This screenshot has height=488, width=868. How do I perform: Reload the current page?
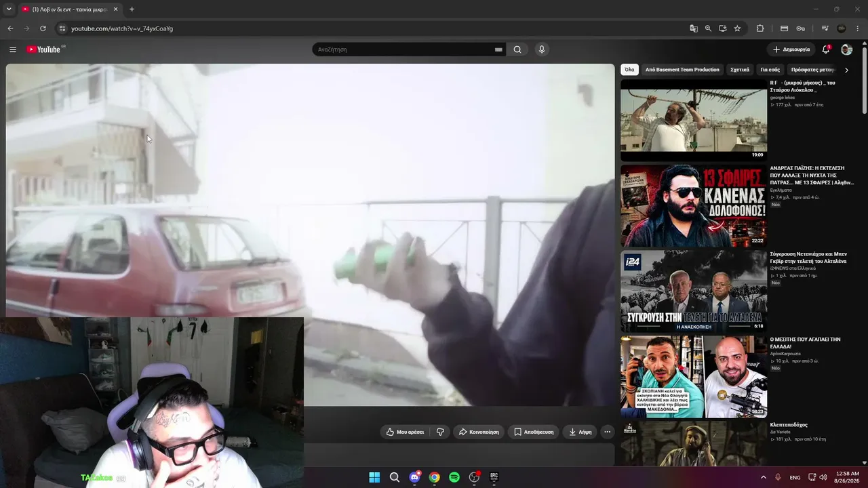pos(43,28)
